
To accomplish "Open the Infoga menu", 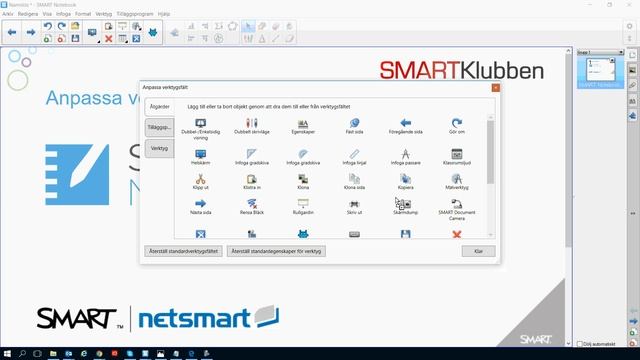I will click(63, 14).
